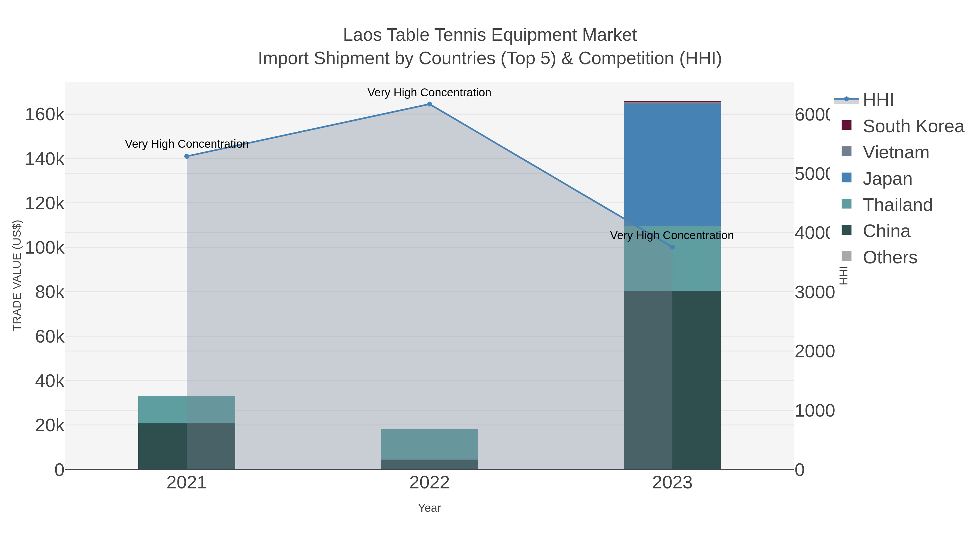980x551 pixels.
Task: Click the 3000 right axis tick label
Action: (x=814, y=293)
